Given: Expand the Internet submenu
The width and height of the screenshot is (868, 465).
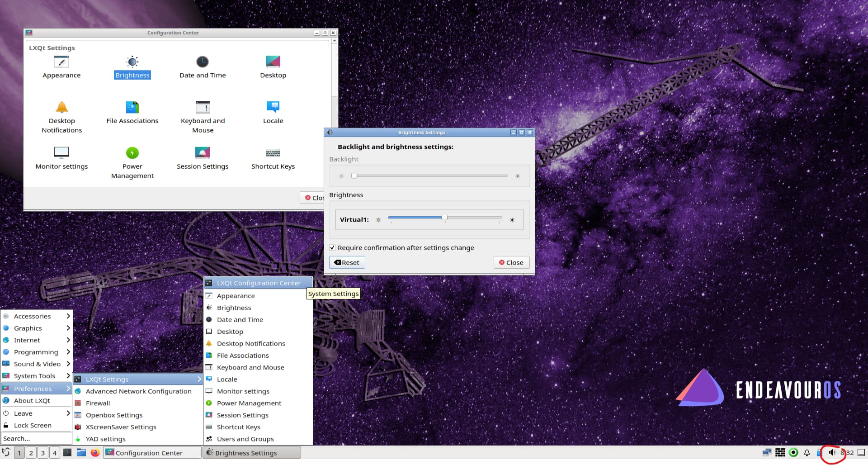Looking at the screenshot, I should [37, 340].
